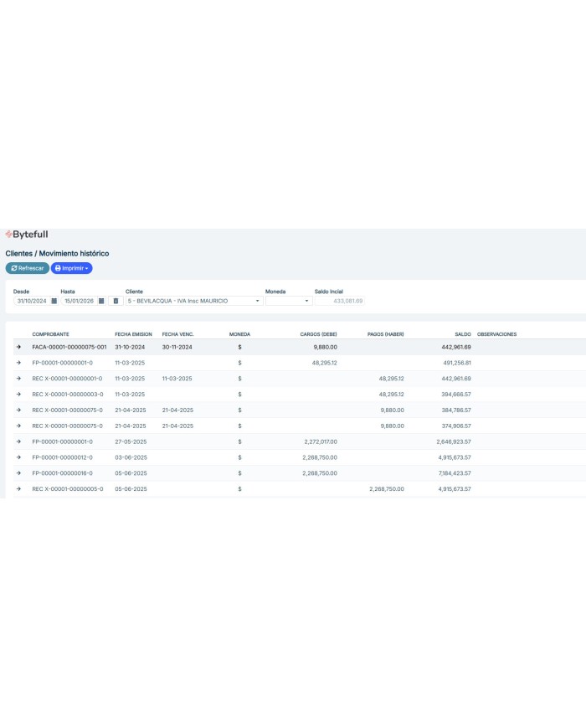Click arrow icon for FP-00001-00000012-0 row

pos(18,457)
